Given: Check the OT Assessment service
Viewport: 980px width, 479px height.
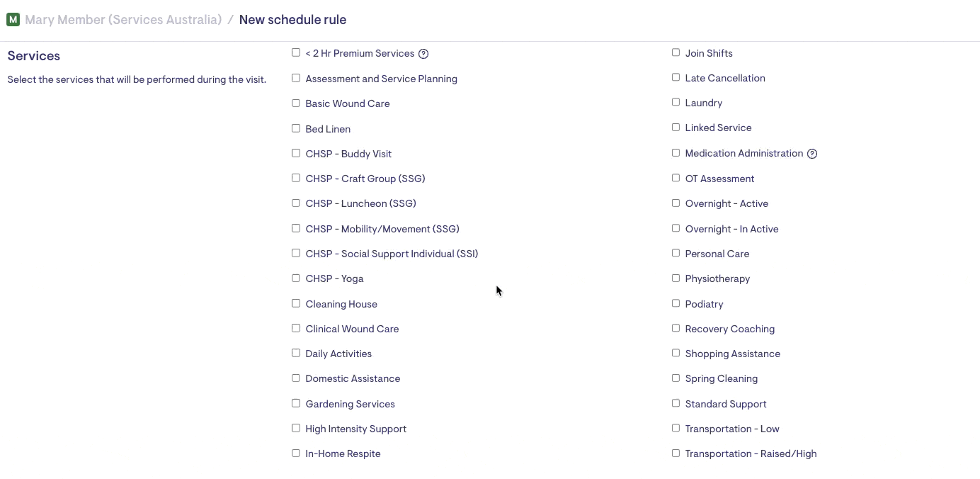Looking at the screenshot, I should pyautogui.click(x=676, y=179).
